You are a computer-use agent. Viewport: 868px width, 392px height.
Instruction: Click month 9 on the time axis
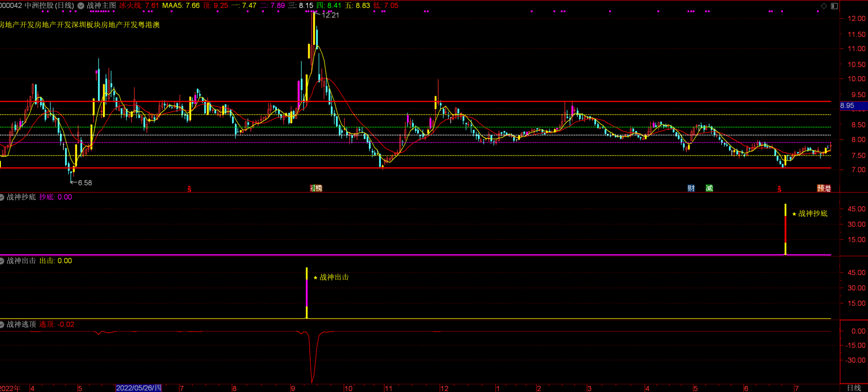[293, 388]
